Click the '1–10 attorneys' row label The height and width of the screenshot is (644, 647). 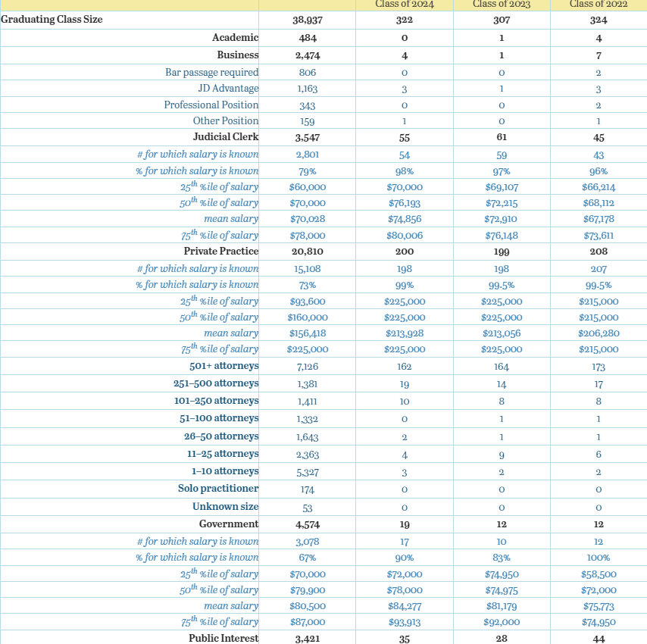[225, 471]
